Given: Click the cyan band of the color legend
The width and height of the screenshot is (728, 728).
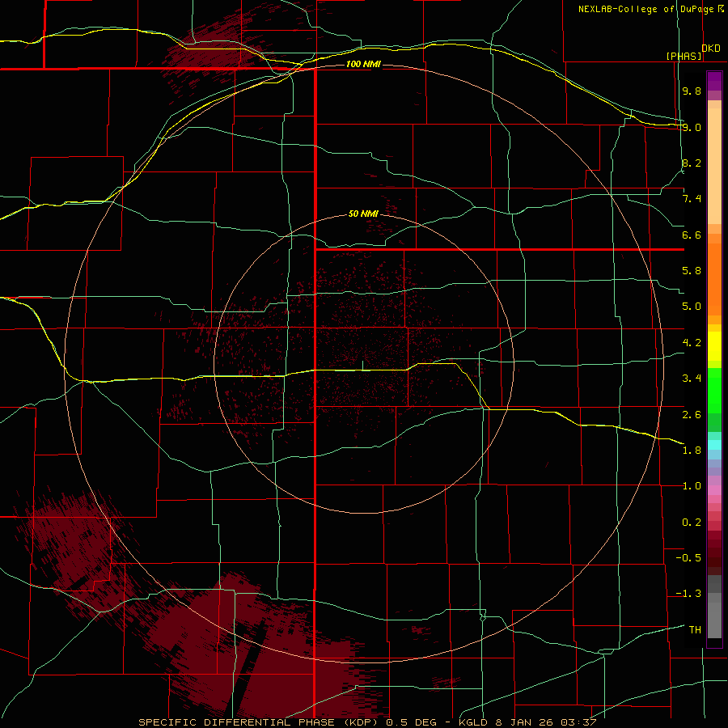Looking at the screenshot, I should [714, 445].
